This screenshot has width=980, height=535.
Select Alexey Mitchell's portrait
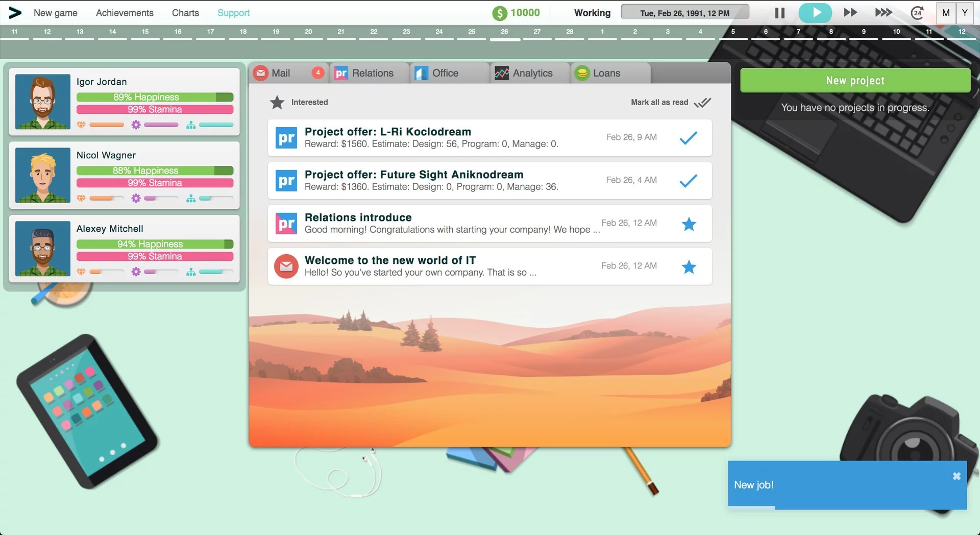pyautogui.click(x=43, y=249)
